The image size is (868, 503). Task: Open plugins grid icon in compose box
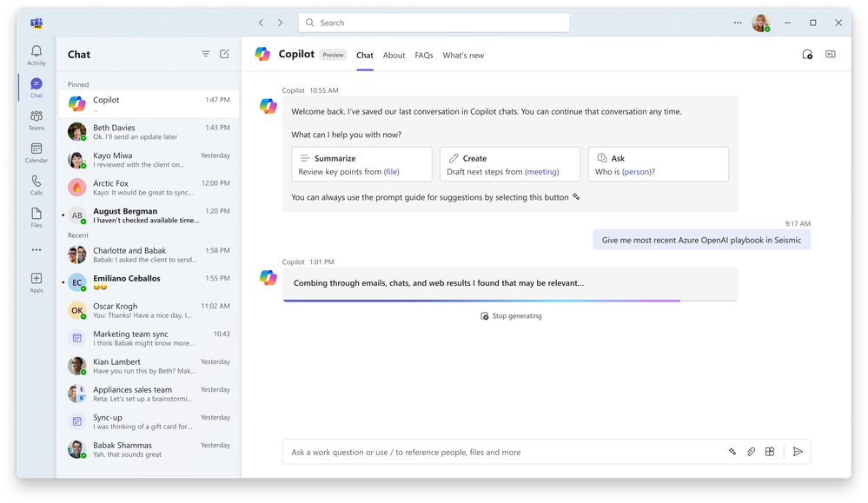pos(770,452)
